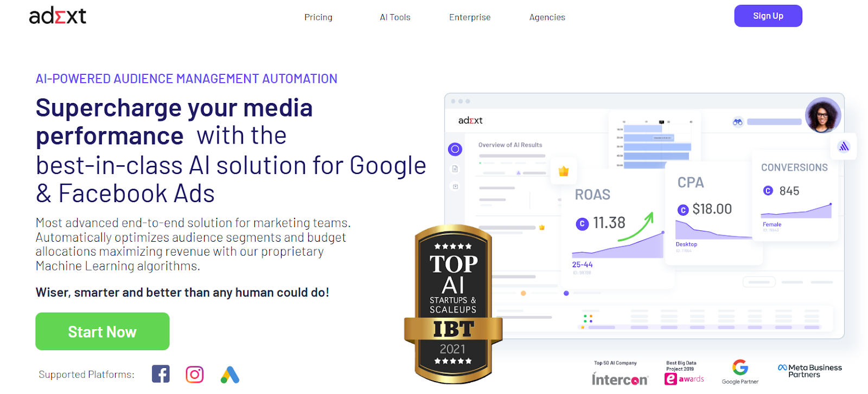Click the purple striped logo icon below avatar
The height and width of the screenshot is (394, 868).
(844, 146)
